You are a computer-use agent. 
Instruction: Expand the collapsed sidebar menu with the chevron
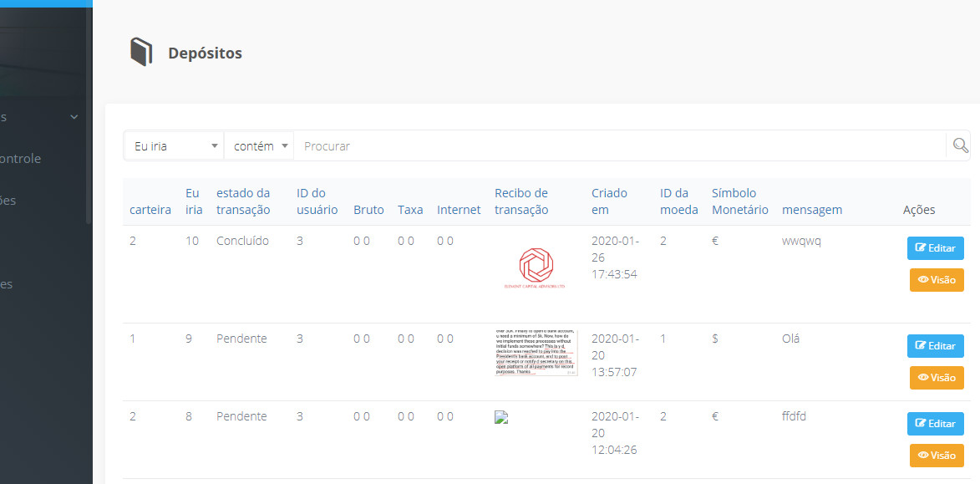coord(74,117)
